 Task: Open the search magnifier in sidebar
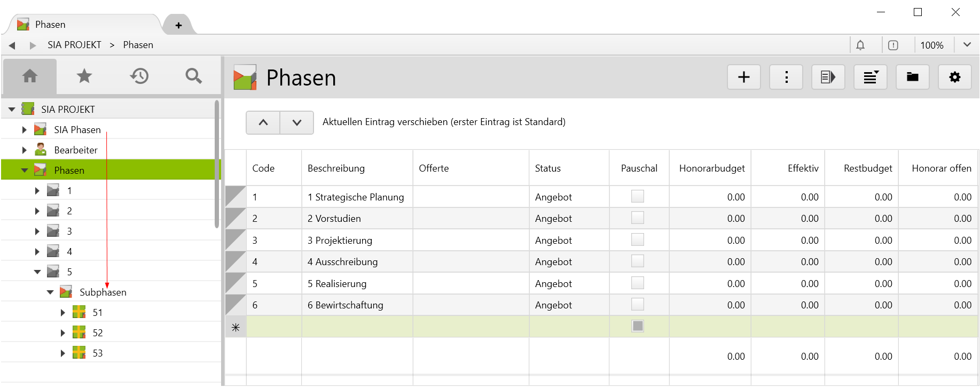pos(193,76)
